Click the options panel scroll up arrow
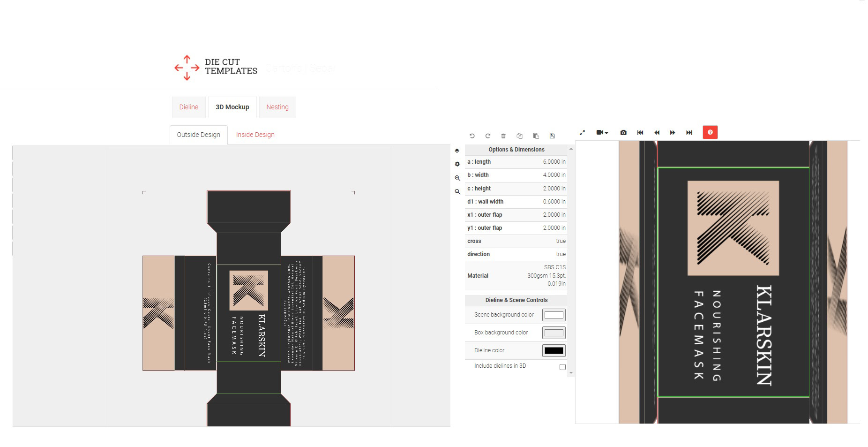Viewport: 868px width, 447px height. tap(571, 149)
